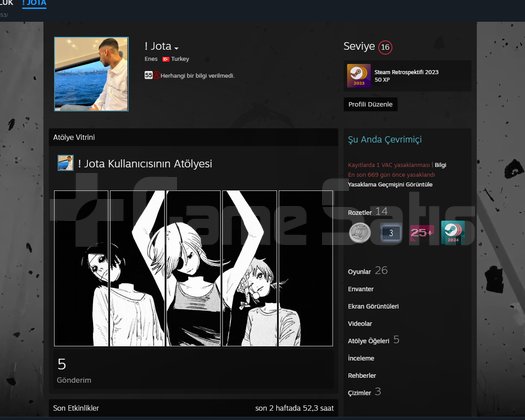Open the Bilgi link next to VAC ban

tap(440, 165)
